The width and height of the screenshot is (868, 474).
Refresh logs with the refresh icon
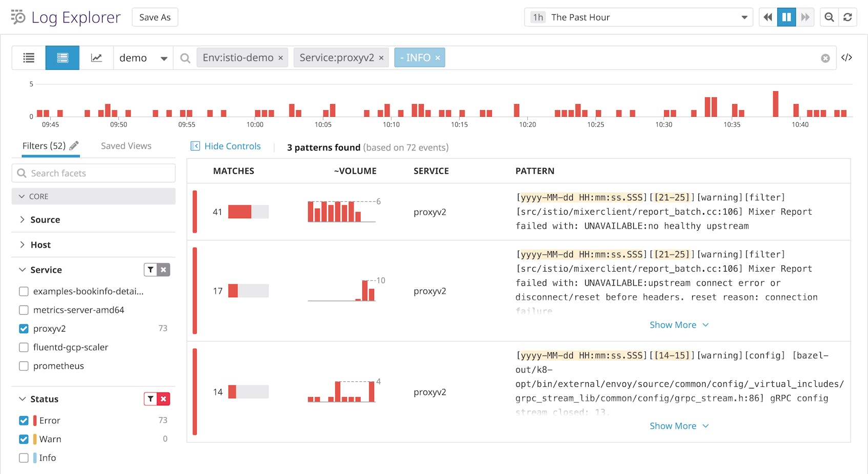click(849, 17)
